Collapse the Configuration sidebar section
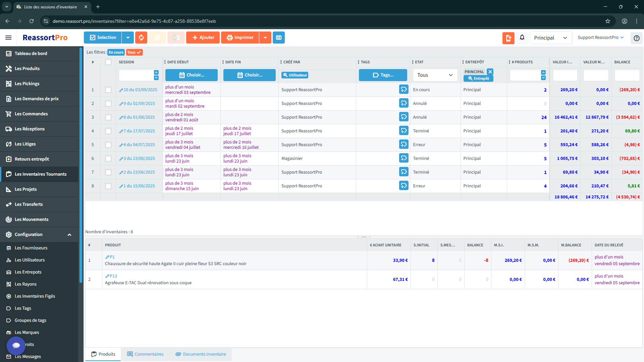 (69, 235)
